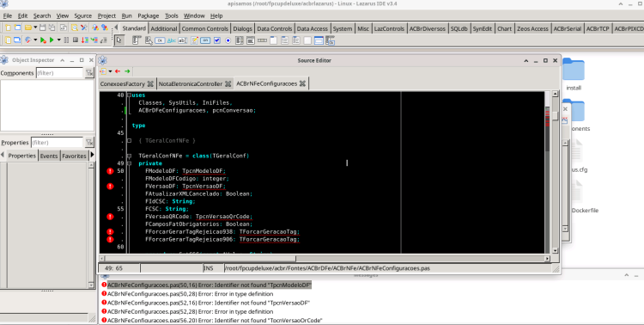Pick the TListBox component icon
The width and height of the screenshot is (644, 325).
click(x=239, y=40)
